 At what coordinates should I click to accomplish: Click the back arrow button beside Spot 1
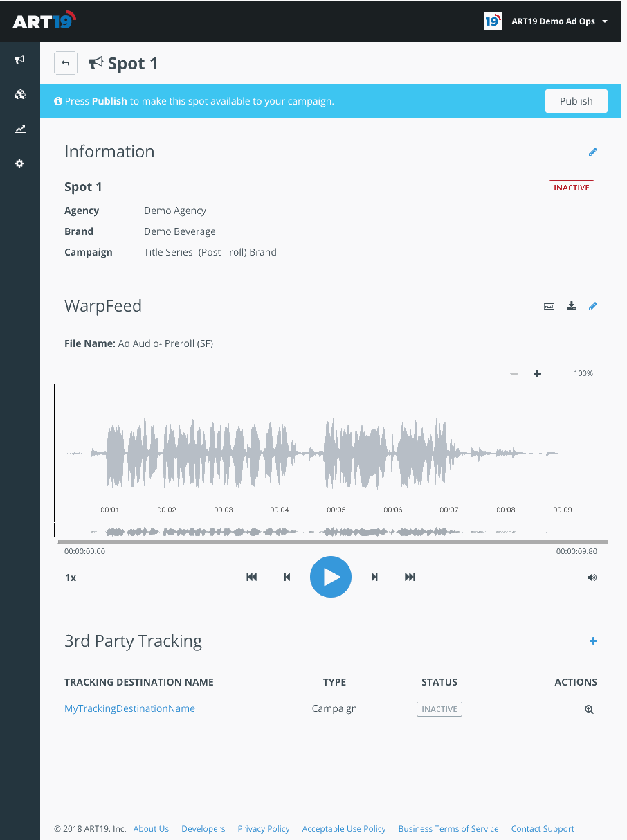point(66,63)
